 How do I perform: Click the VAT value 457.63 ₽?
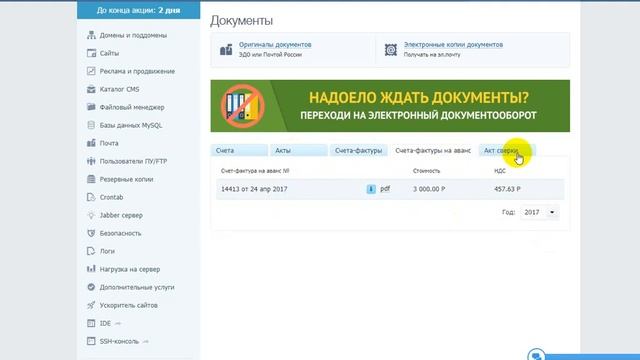pos(507,189)
